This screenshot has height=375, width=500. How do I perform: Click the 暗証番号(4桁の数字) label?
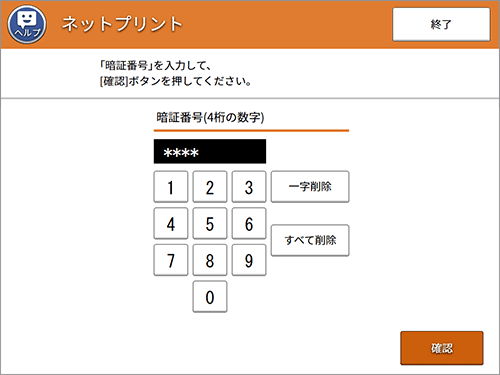210,117
